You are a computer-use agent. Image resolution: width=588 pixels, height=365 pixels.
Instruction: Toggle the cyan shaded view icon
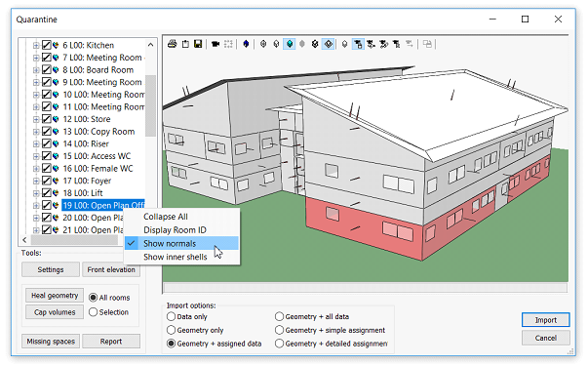click(x=290, y=44)
